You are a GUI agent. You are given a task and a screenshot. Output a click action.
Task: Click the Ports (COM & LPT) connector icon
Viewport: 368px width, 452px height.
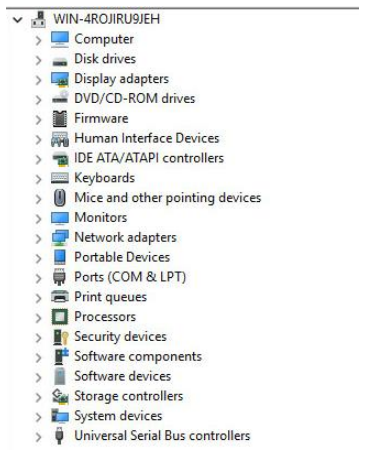point(60,277)
